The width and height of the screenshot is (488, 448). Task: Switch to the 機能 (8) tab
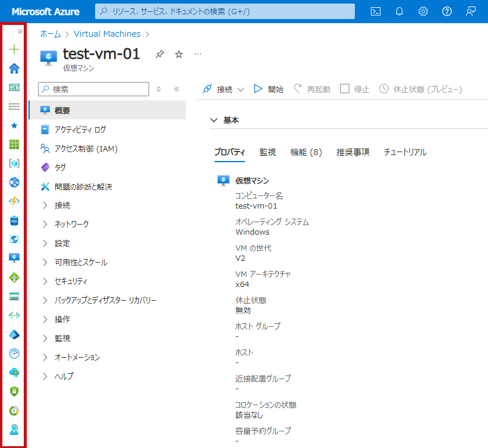(306, 152)
